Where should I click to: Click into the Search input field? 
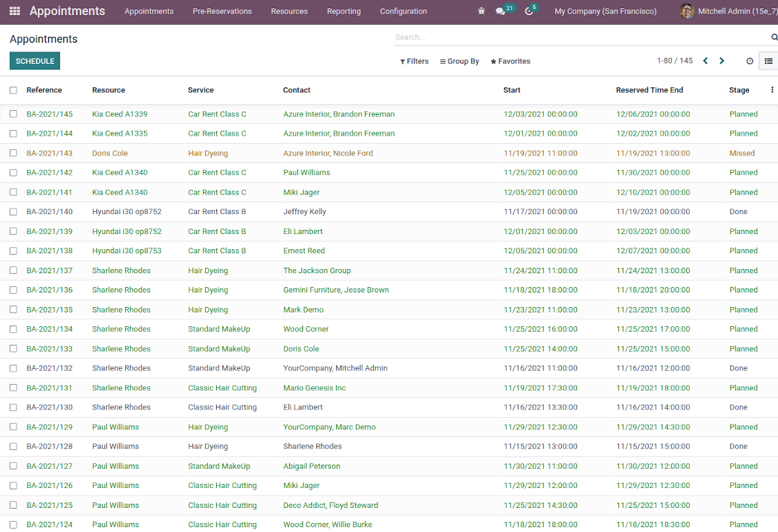pyautogui.click(x=578, y=37)
